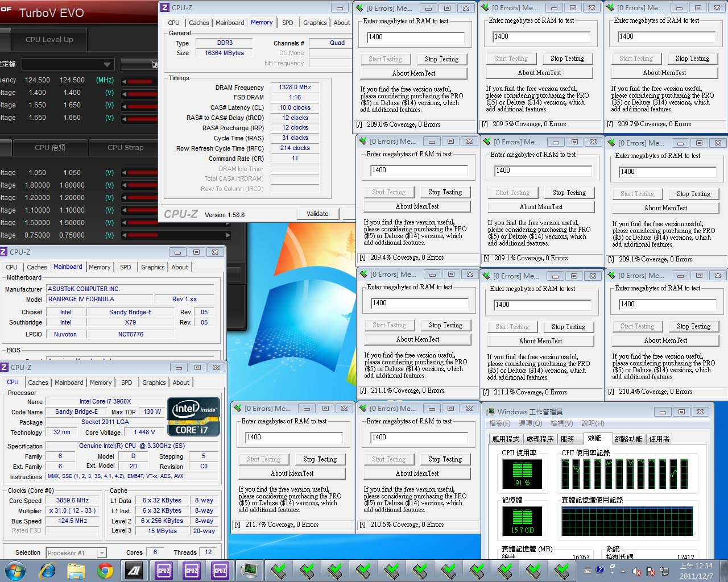Screen dimensions: 728x582
Task: Click the 0.75000 V slider track in TurboV
Action: pos(176,235)
